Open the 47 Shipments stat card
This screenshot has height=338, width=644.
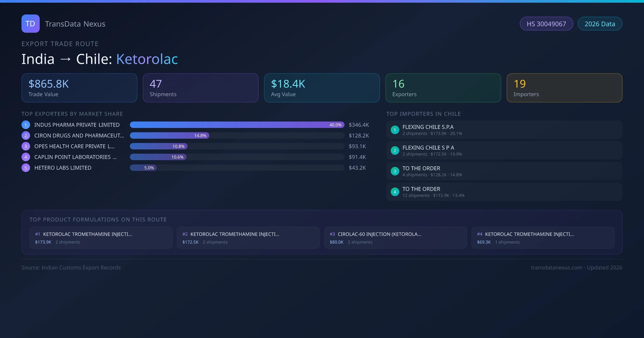[x=200, y=88]
